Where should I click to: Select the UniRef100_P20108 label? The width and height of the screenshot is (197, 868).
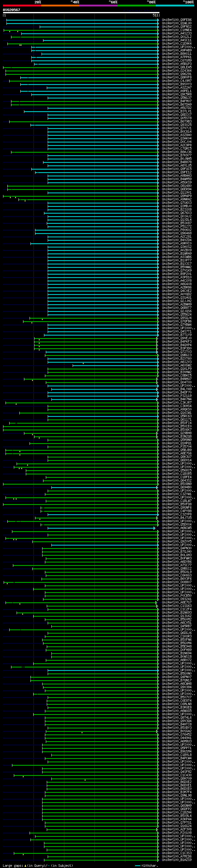(176, 833)
